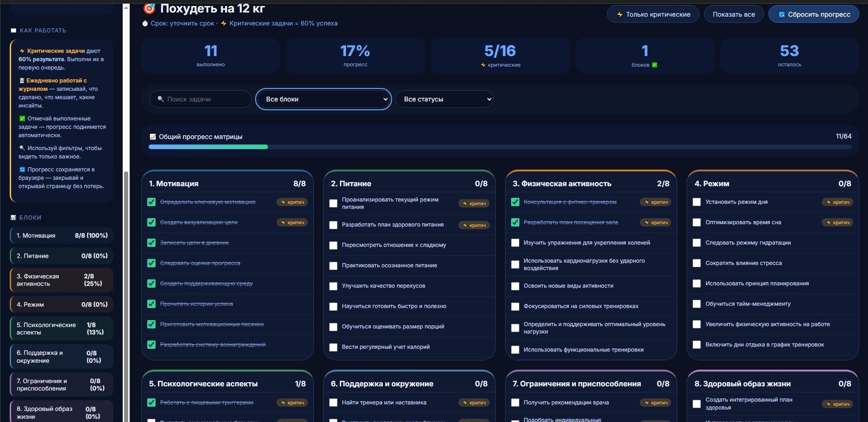Screen dimensions: 868x422
Task: Click the bar chart icon next to БЛОКИ
Action: click(x=13, y=218)
